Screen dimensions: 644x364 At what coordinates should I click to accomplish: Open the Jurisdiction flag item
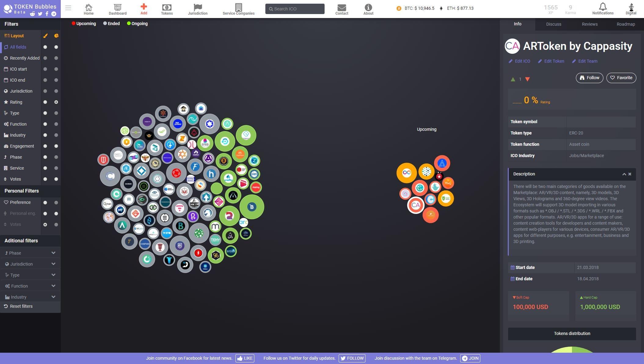point(198,9)
